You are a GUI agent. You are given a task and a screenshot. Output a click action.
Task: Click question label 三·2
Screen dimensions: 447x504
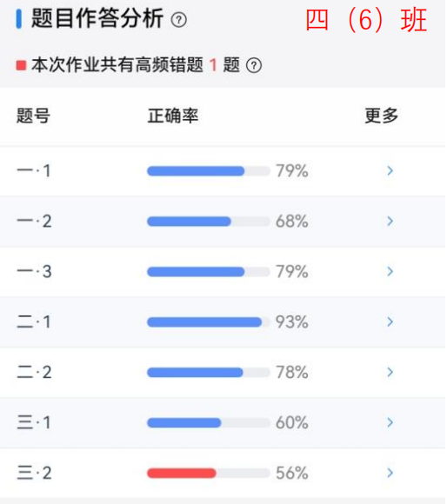tap(34, 473)
